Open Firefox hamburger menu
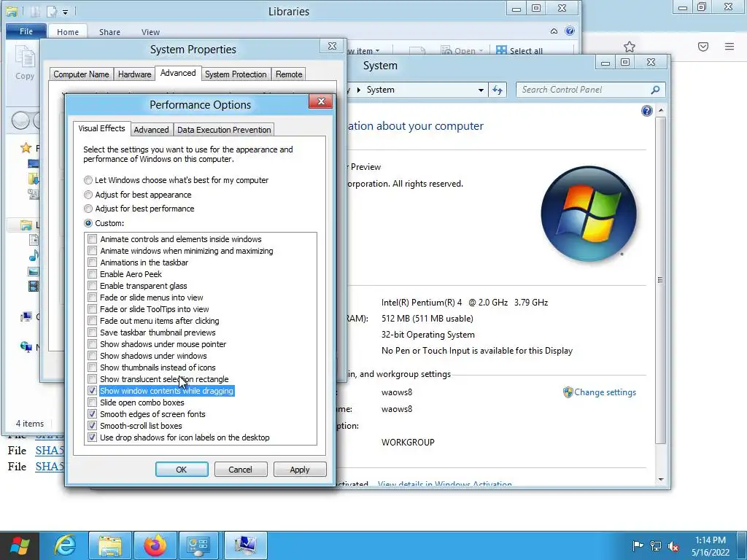 point(729,46)
